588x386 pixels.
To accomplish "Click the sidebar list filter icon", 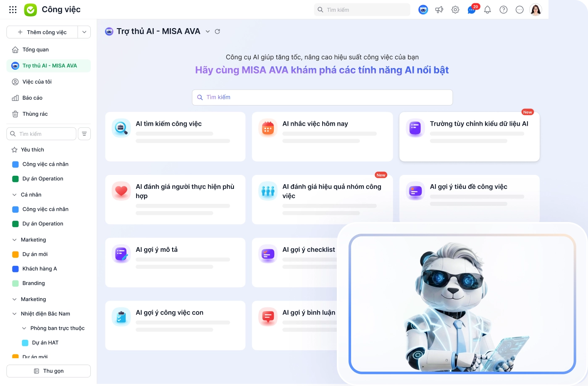I will [x=84, y=134].
